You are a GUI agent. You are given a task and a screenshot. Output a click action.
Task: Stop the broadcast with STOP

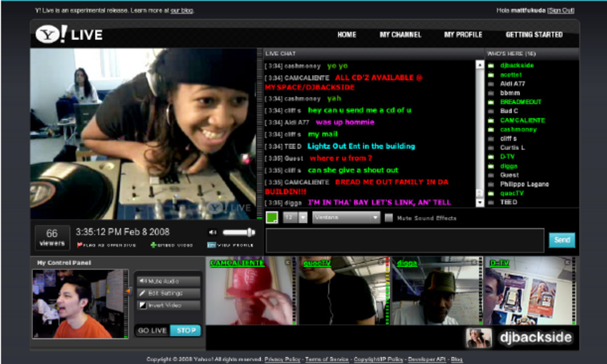pyautogui.click(x=186, y=330)
